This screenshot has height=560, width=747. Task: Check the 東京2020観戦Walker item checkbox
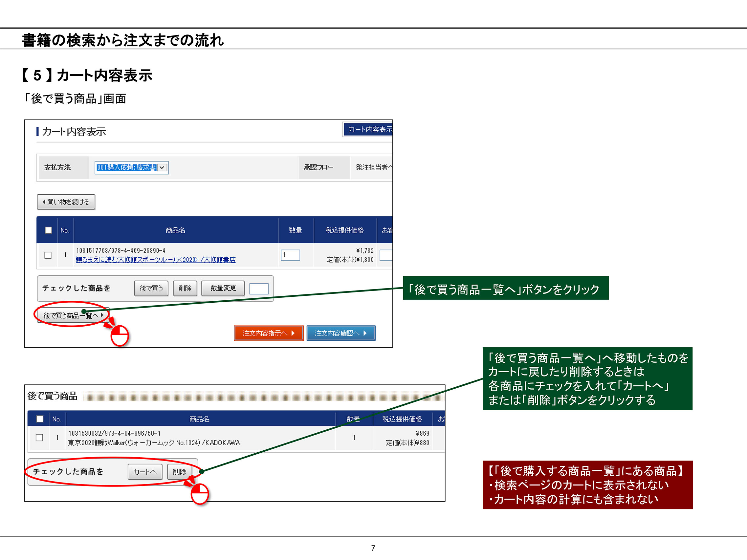39,438
